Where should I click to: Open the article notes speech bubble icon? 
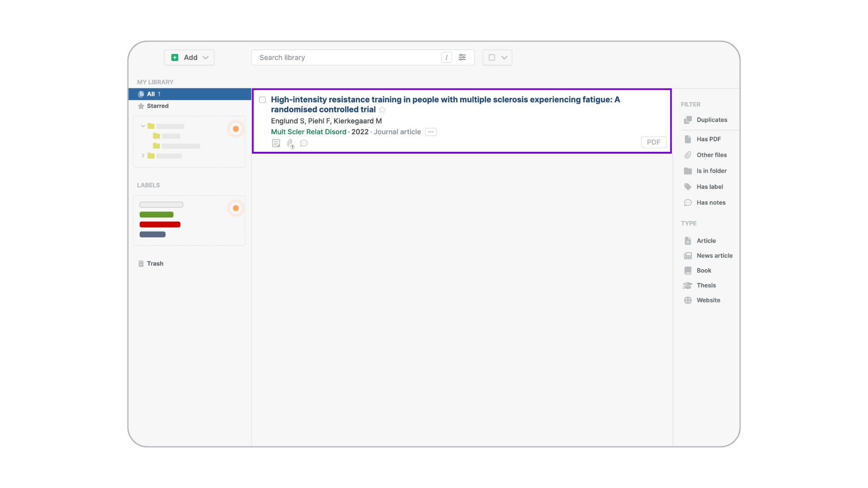tap(304, 143)
